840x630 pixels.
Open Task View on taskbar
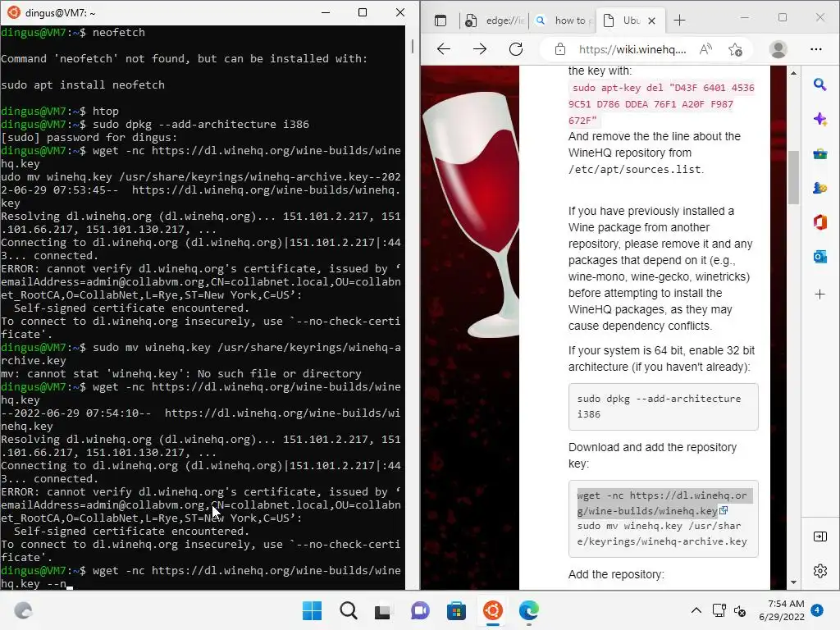tap(382, 610)
